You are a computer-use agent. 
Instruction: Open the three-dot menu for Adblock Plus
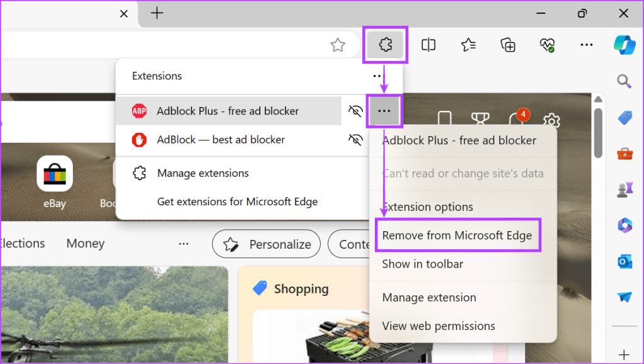coord(385,110)
